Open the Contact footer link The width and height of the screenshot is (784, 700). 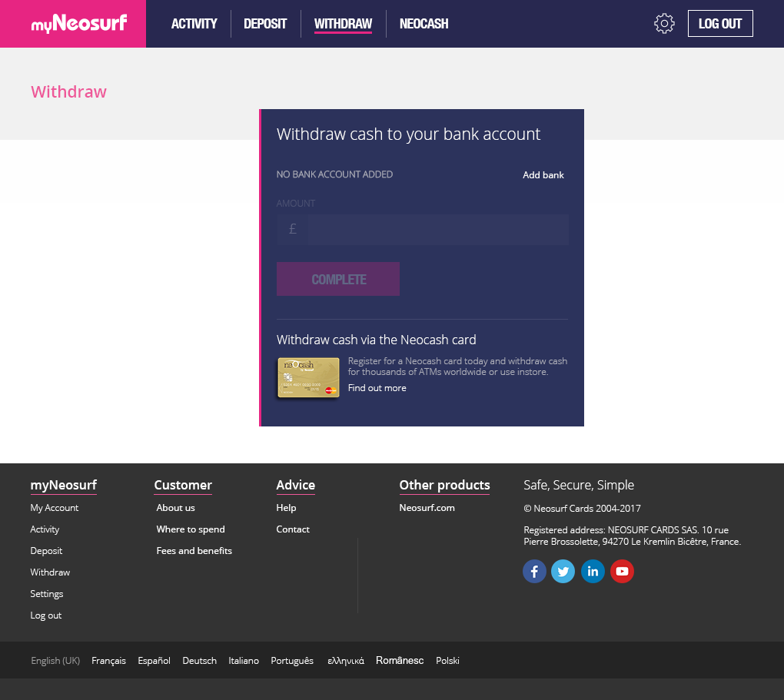[x=293, y=529]
